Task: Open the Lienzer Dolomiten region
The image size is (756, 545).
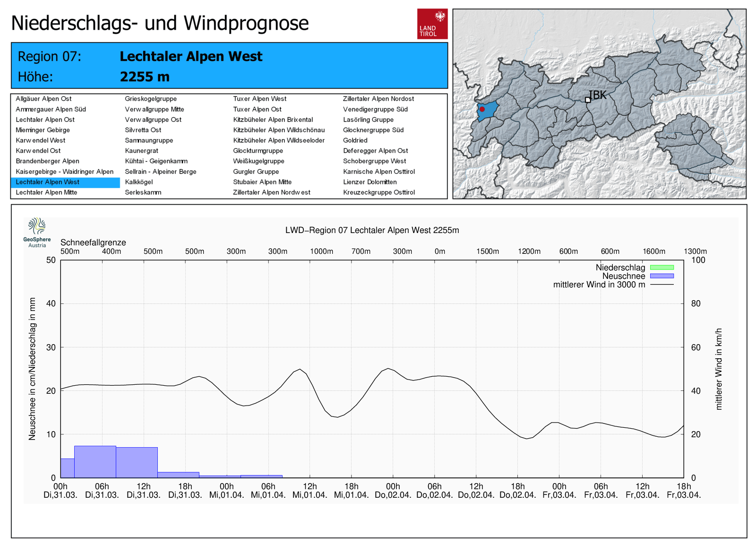Action: (369, 182)
